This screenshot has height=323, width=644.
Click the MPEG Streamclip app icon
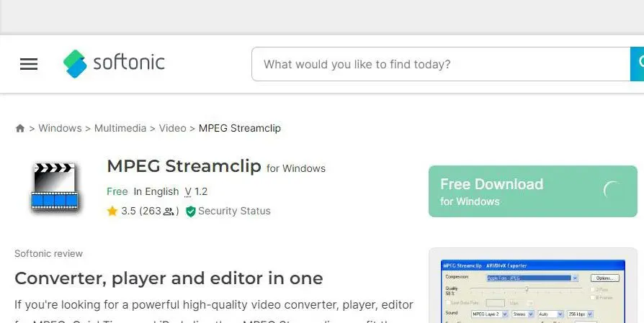point(55,186)
